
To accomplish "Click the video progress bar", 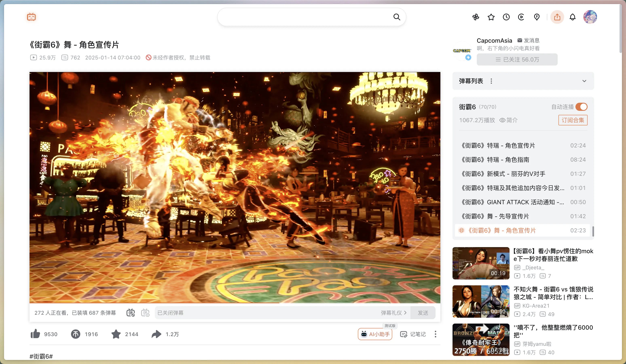I will tap(235, 303).
